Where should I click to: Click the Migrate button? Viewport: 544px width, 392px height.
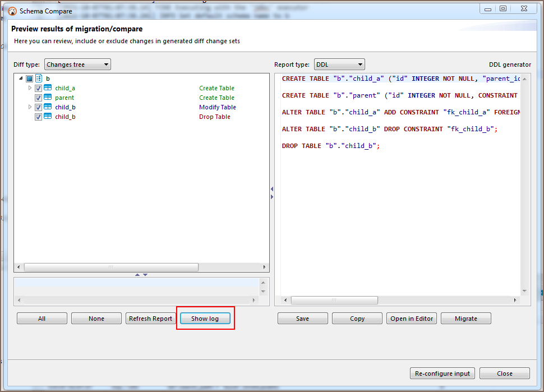[x=465, y=319]
